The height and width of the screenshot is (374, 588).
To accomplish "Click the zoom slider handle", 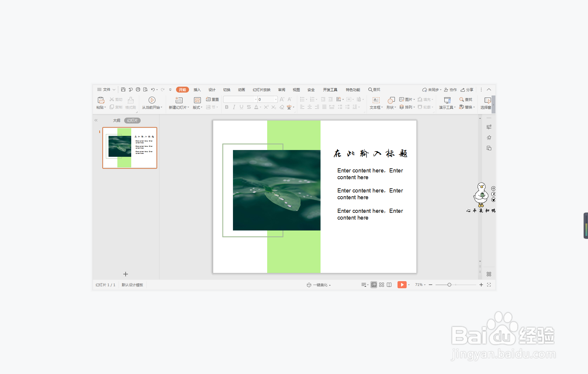I will pos(449,285).
